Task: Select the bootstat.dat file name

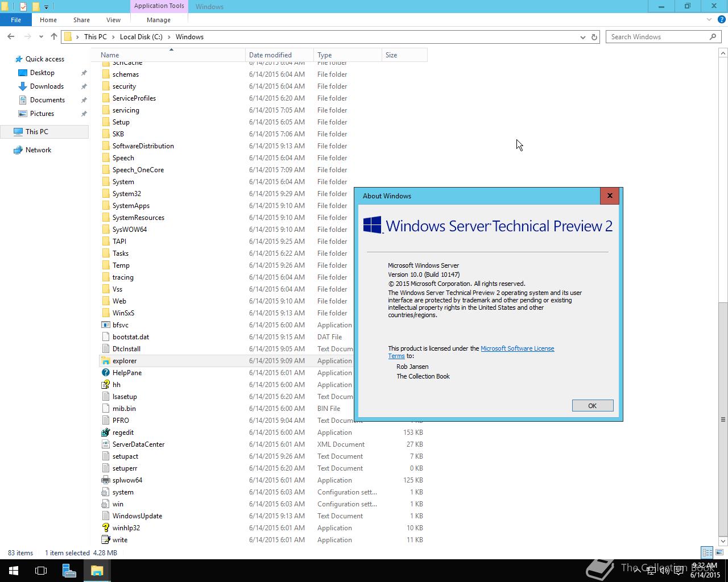Action: tap(131, 337)
